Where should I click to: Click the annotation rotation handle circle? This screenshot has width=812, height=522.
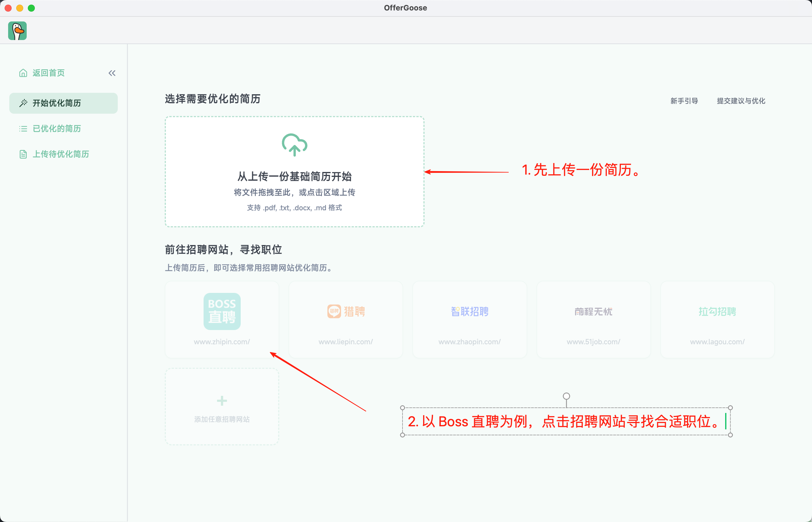pos(566,396)
